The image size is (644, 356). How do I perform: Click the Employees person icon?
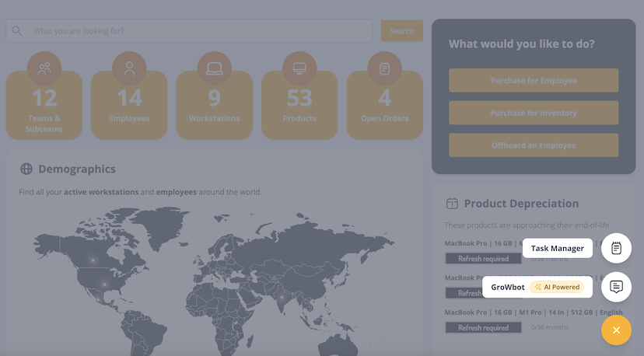pyautogui.click(x=129, y=68)
